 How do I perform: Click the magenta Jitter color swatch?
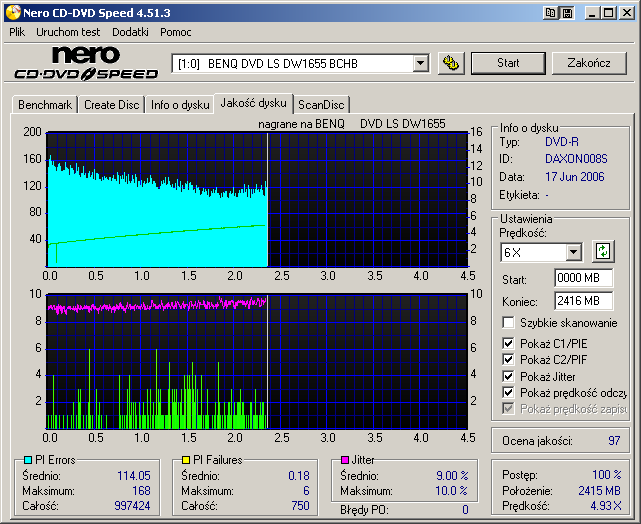[x=345, y=460]
